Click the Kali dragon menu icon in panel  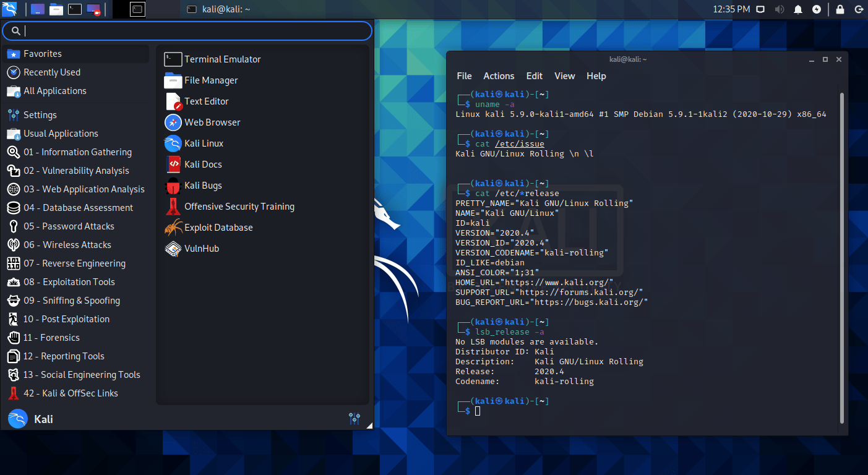pos(11,9)
